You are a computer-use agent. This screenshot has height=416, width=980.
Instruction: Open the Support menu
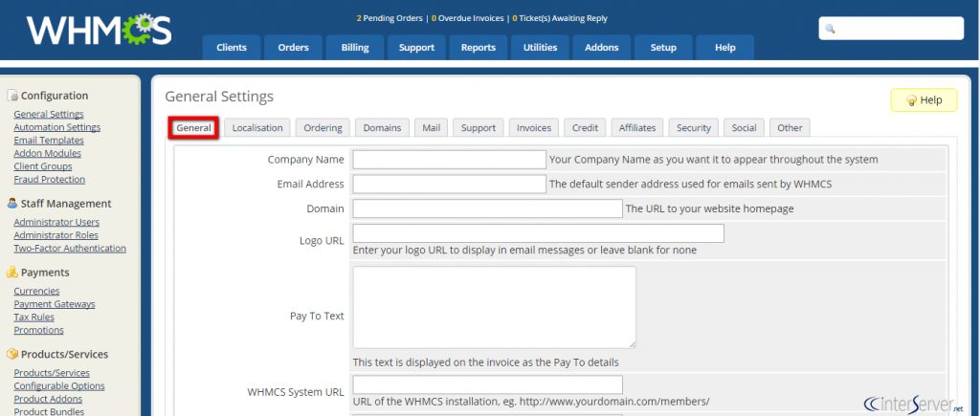[417, 48]
